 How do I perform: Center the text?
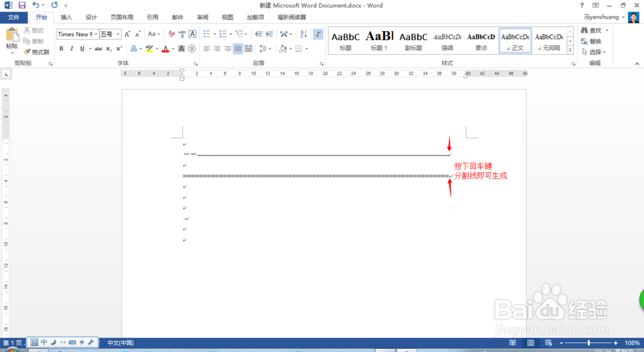pos(217,48)
